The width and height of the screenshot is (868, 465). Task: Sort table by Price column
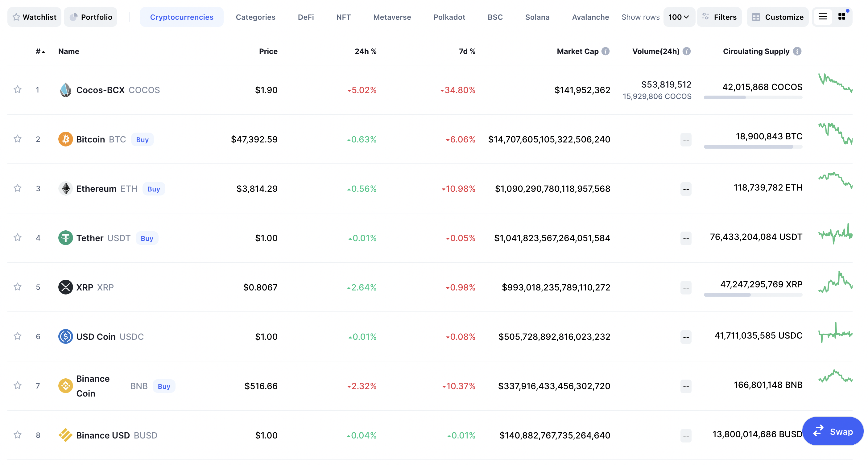pyautogui.click(x=268, y=51)
